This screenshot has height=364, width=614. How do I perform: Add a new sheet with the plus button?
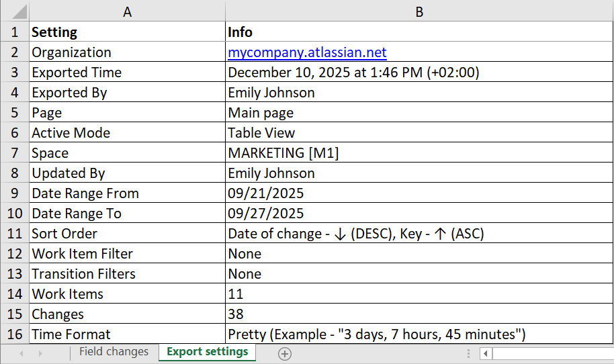285,353
